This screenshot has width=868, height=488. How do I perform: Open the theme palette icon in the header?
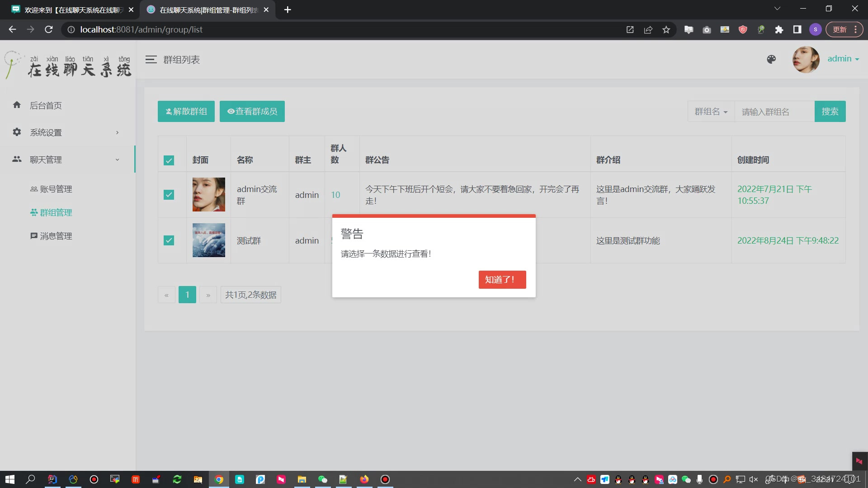click(771, 59)
